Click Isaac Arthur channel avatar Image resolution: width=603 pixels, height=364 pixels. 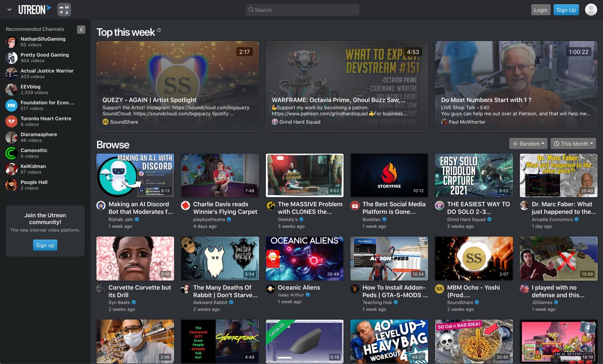pyautogui.click(x=271, y=289)
